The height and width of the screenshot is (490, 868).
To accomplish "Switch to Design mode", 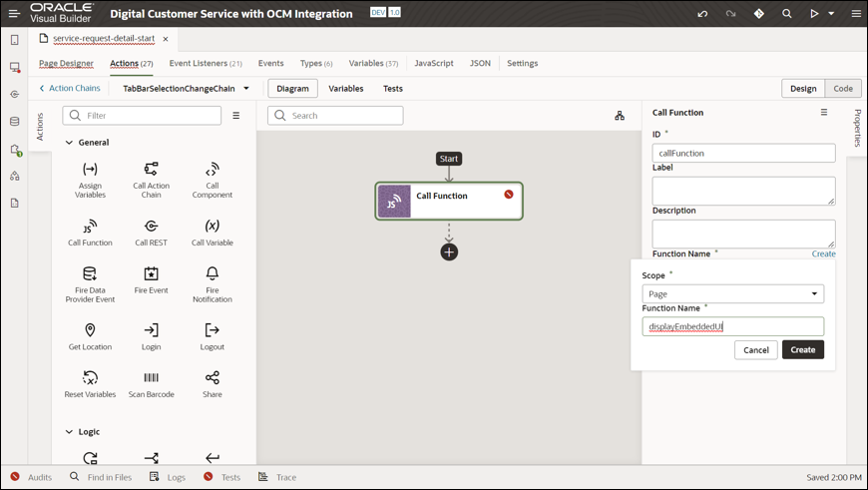I will click(x=803, y=89).
